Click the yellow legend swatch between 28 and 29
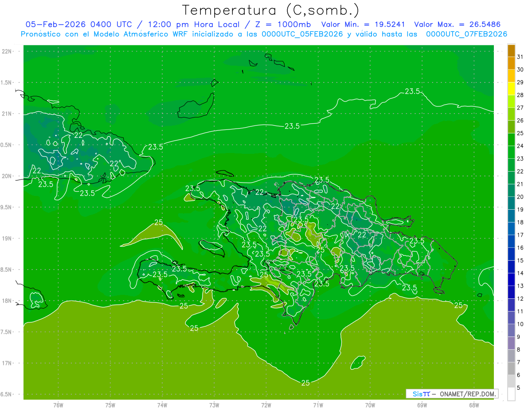The width and height of the screenshot is (532, 411). pyautogui.click(x=511, y=89)
